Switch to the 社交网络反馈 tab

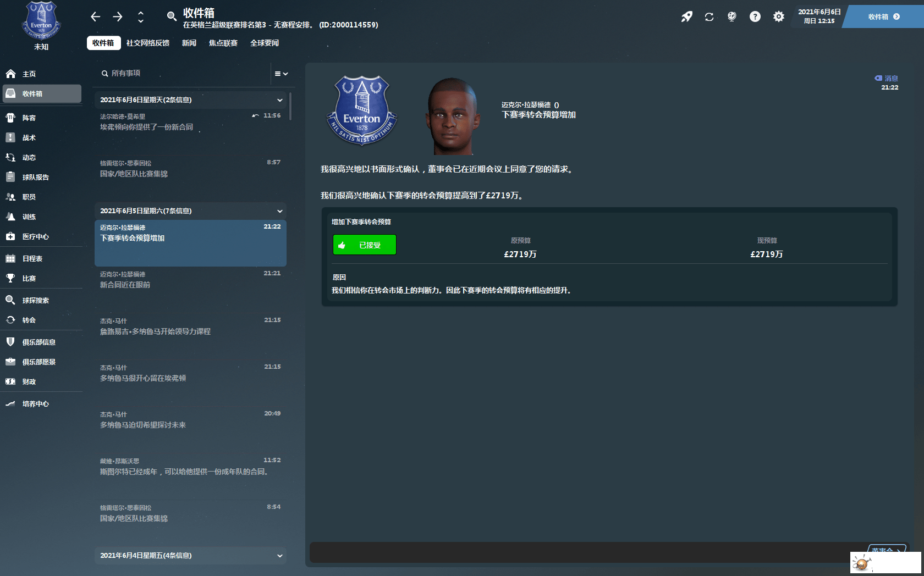coord(148,43)
